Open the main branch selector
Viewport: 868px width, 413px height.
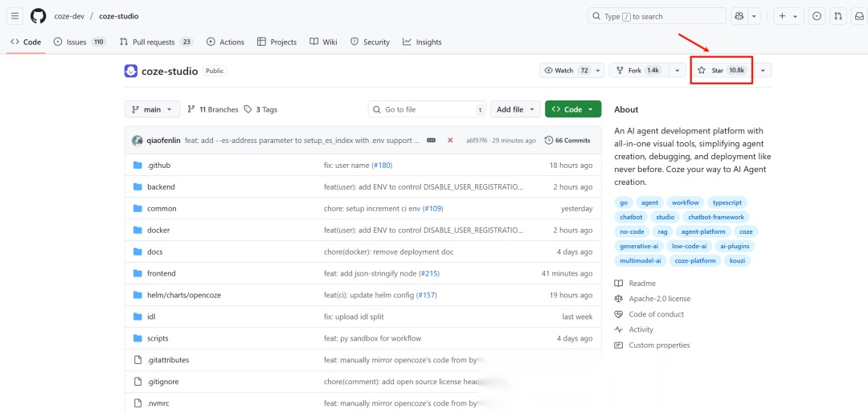pyautogui.click(x=152, y=109)
